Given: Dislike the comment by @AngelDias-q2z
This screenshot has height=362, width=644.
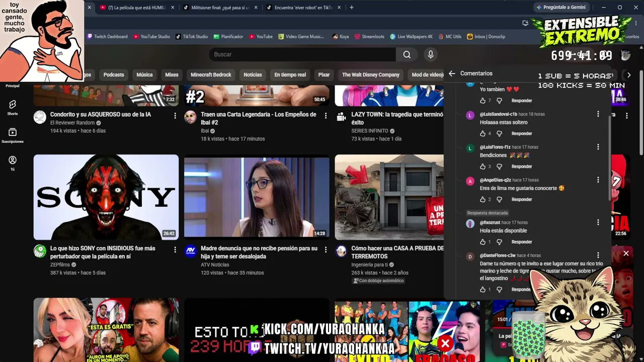Looking at the screenshot, I should 499,200.
